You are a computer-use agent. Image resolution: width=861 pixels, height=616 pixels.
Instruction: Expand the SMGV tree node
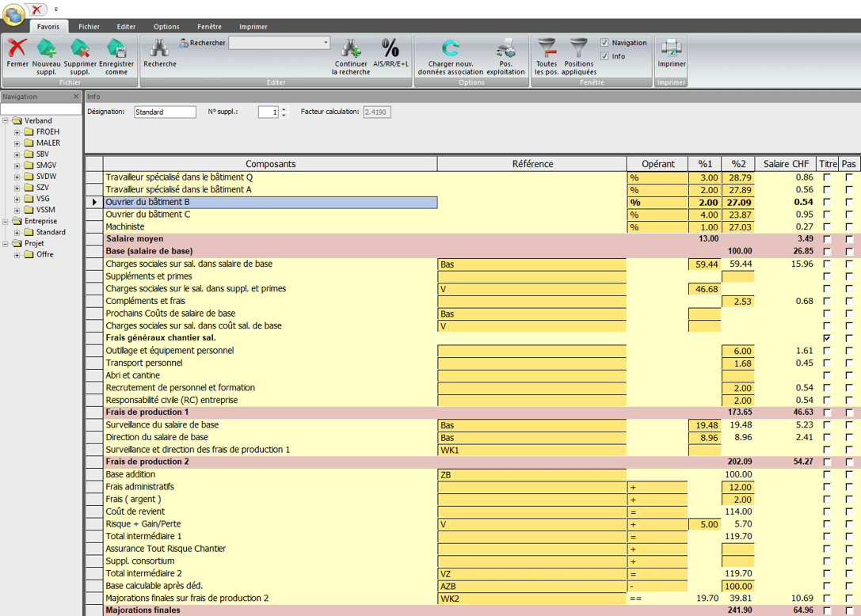pos(17,165)
